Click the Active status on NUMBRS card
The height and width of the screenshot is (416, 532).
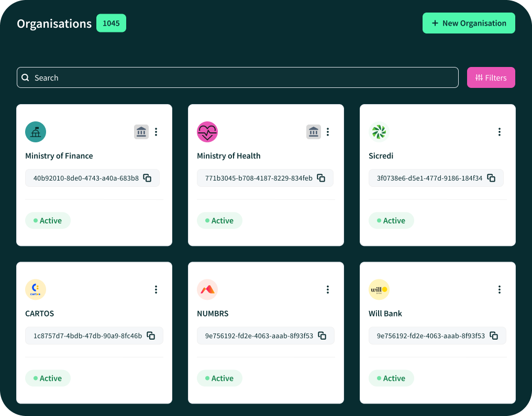click(x=219, y=378)
